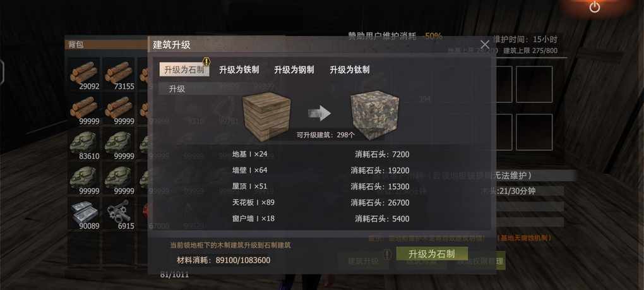
Task: Click the upgrade arrow between blocks
Action: [319, 113]
